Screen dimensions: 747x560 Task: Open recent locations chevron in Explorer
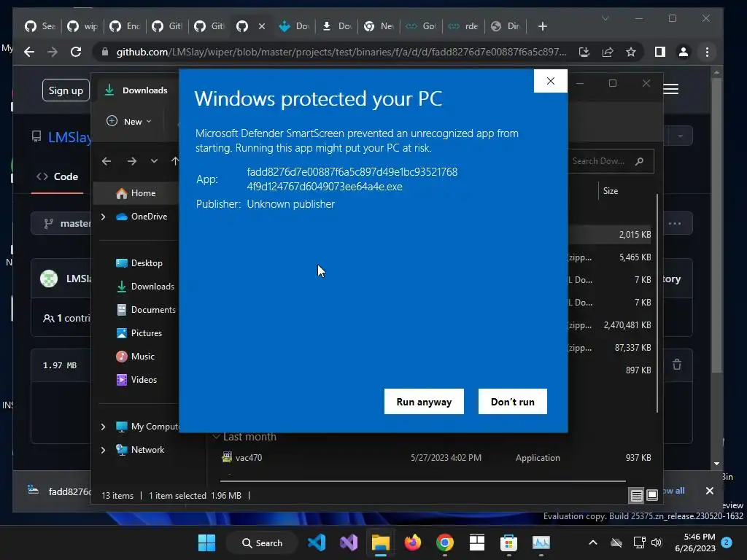tap(154, 161)
